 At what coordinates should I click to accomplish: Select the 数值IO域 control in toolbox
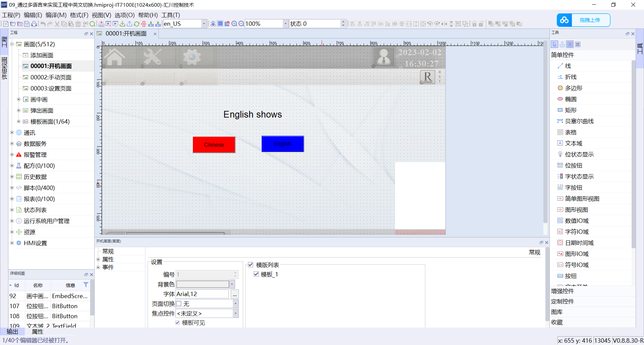[577, 221]
